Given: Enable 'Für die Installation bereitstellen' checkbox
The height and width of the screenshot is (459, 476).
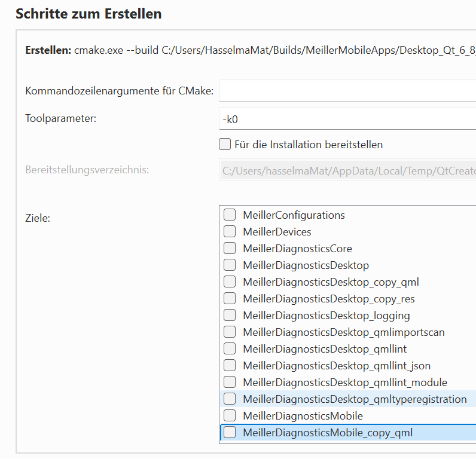Looking at the screenshot, I should tap(225, 144).
